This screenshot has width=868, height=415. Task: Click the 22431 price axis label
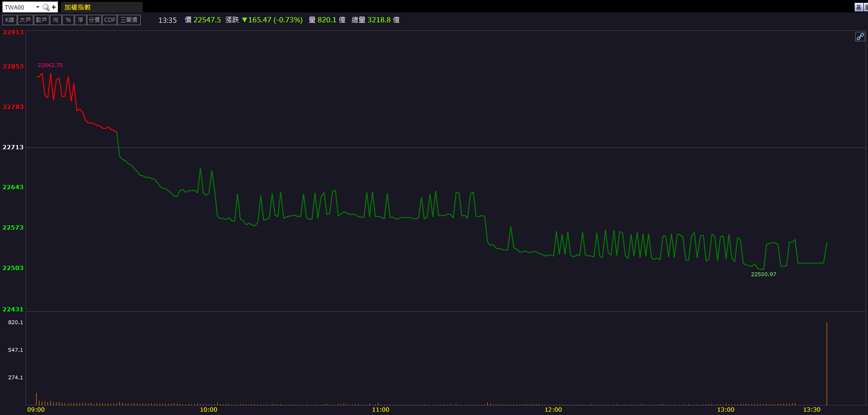pyautogui.click(x=13, y=309)
